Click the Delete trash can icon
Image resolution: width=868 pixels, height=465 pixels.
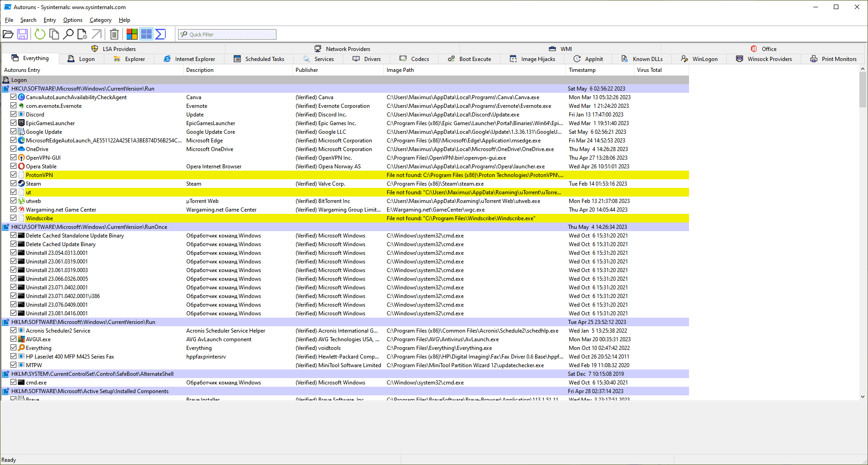click(x=114, y=34)
